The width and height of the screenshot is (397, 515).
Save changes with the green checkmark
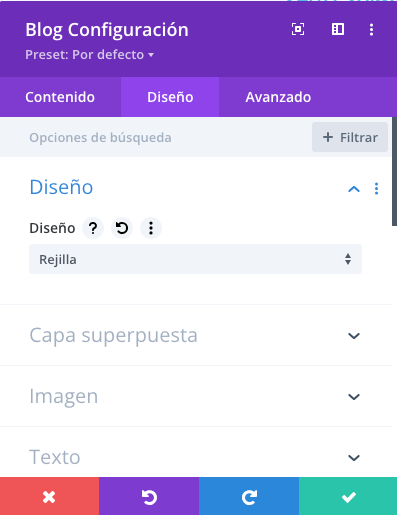[348, 497]
